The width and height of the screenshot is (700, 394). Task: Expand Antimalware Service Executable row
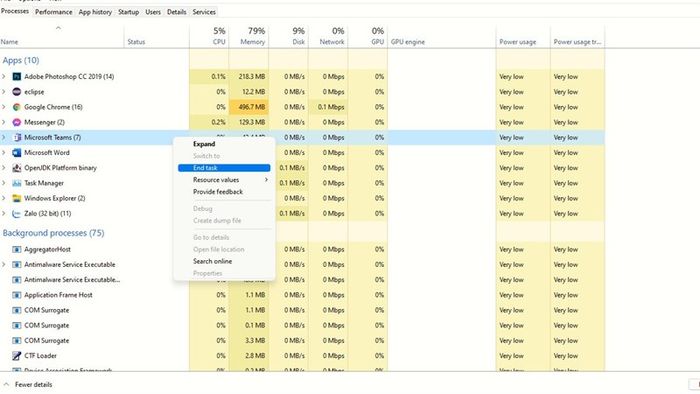click(x=4, y=265)
